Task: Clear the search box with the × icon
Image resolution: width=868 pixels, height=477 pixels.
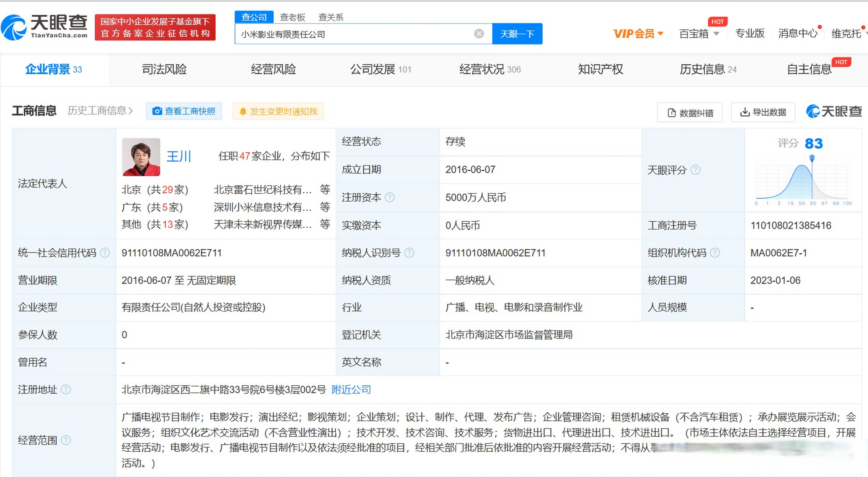Action: (478, 34)
